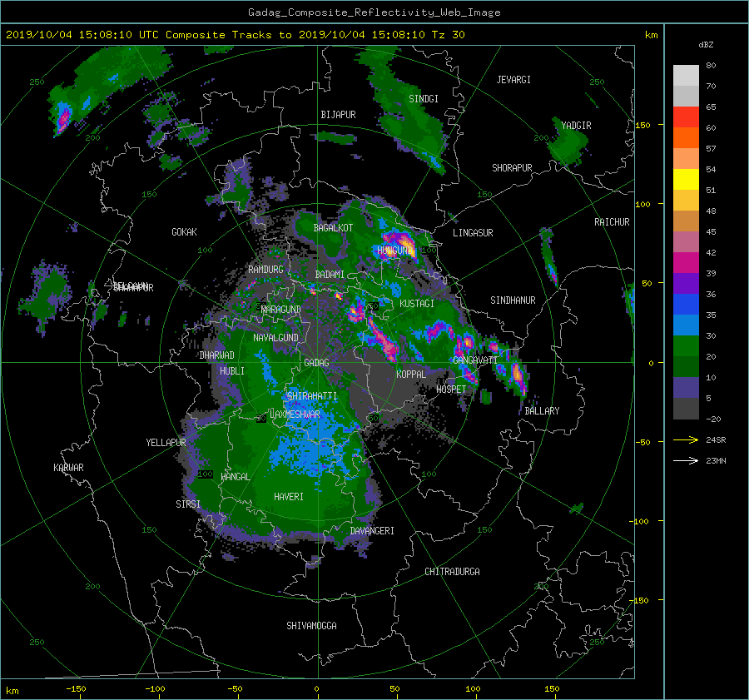
Task: Click the 80 dBZ legend value
Action: click(x=711, y=66)
